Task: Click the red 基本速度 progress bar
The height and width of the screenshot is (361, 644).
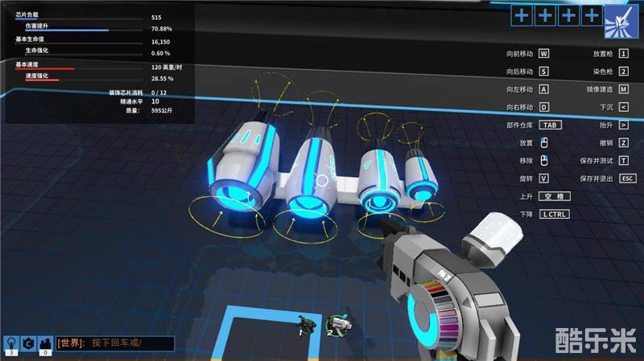Action: tap(45, 69)
